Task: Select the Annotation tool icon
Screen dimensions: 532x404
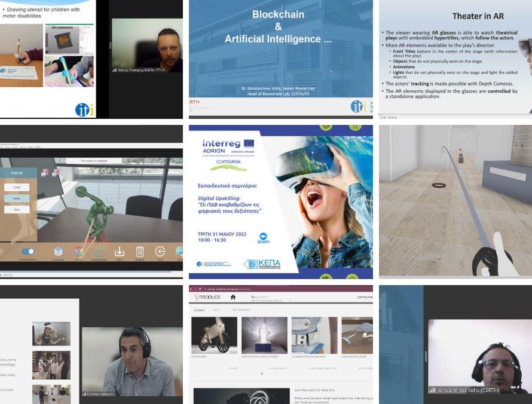Action: [x=99, y=252]
